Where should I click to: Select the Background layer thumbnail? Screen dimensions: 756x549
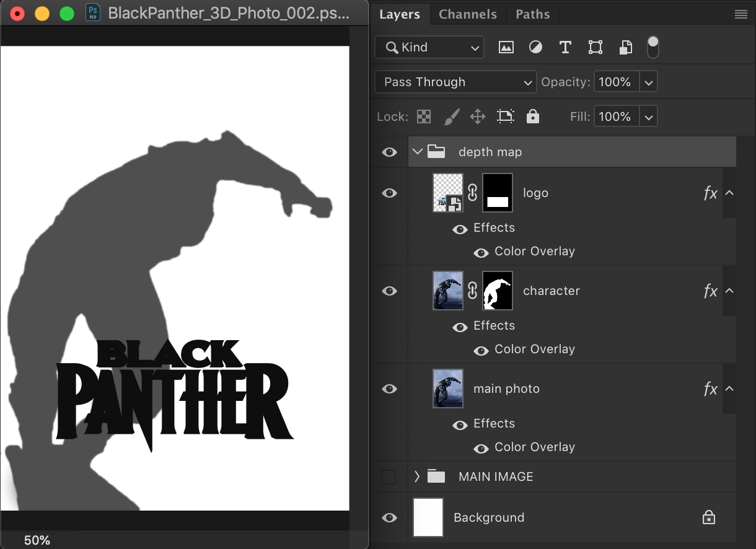pos(428,517)
